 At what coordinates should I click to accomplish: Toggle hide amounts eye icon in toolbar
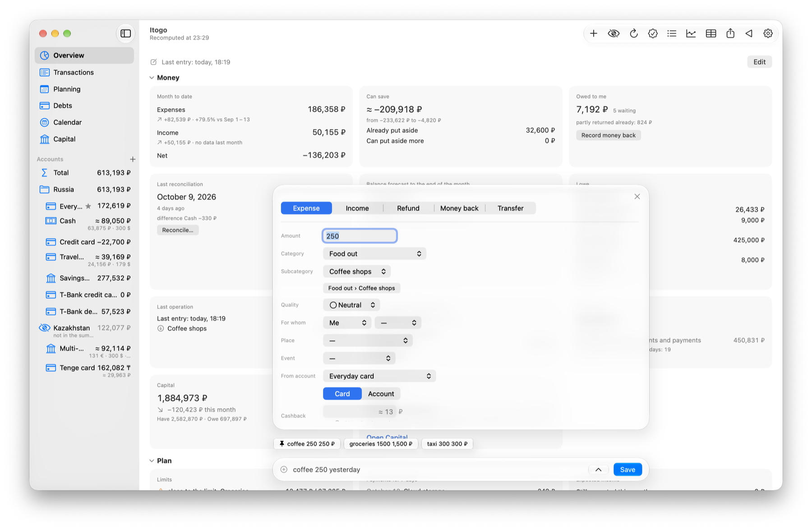pos(614,33)
